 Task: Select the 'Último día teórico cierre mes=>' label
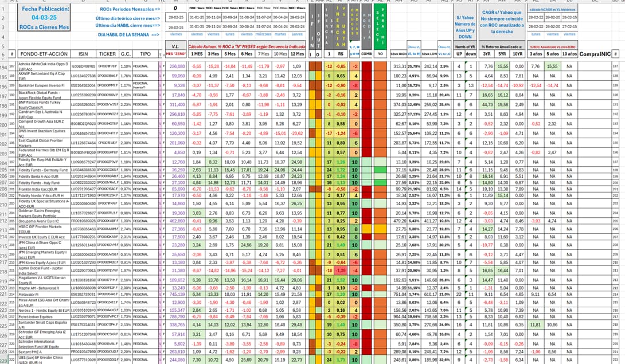(x=127, y=18)
